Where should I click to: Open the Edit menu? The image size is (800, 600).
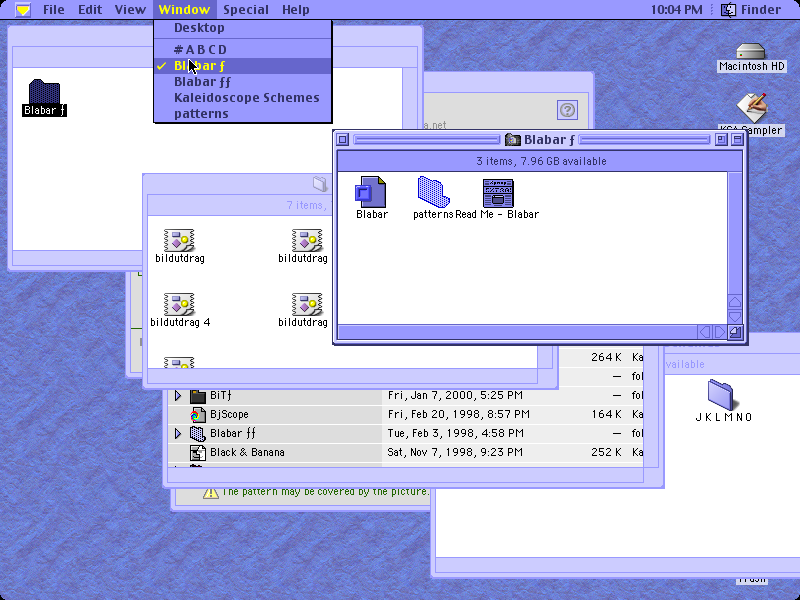(x=90, y=10)
